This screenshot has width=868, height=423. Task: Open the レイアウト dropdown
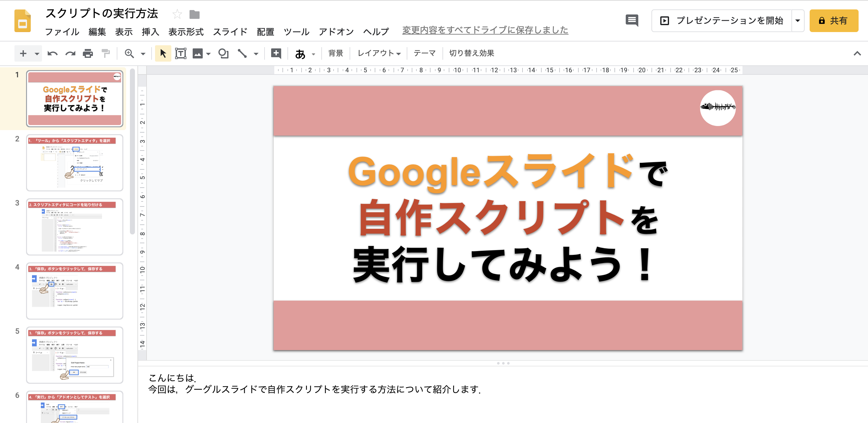point(378,53)
